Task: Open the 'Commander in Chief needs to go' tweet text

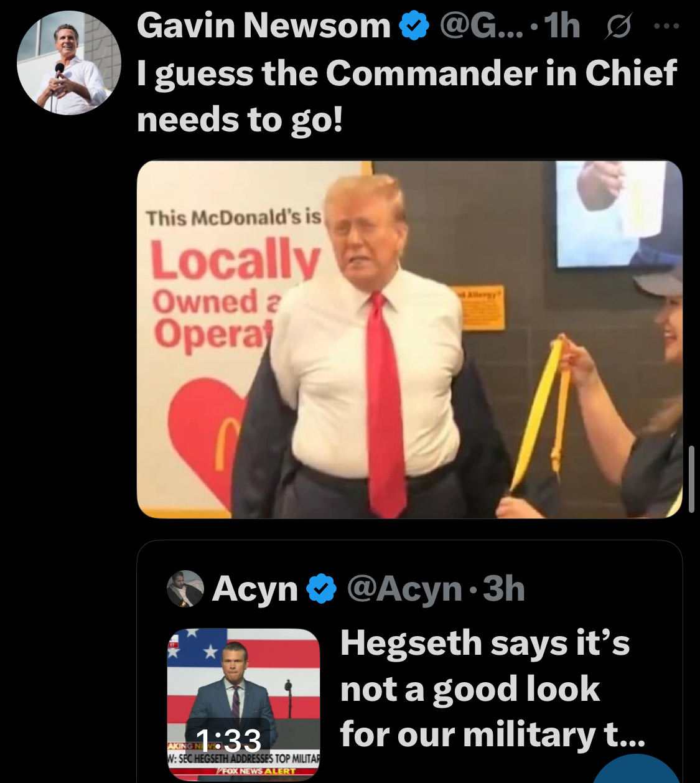Action: [x=407, y=96]
